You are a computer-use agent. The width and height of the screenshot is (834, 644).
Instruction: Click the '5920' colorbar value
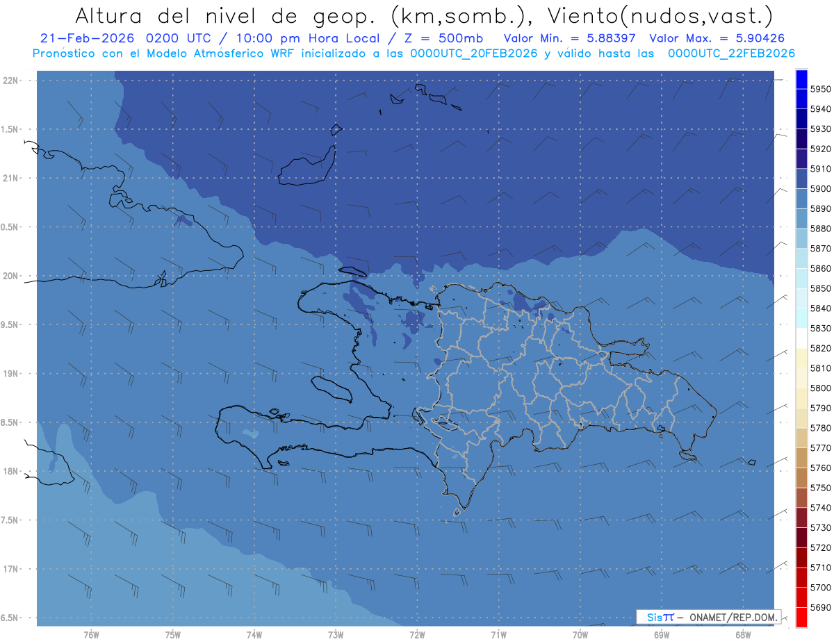click(820, 149)
